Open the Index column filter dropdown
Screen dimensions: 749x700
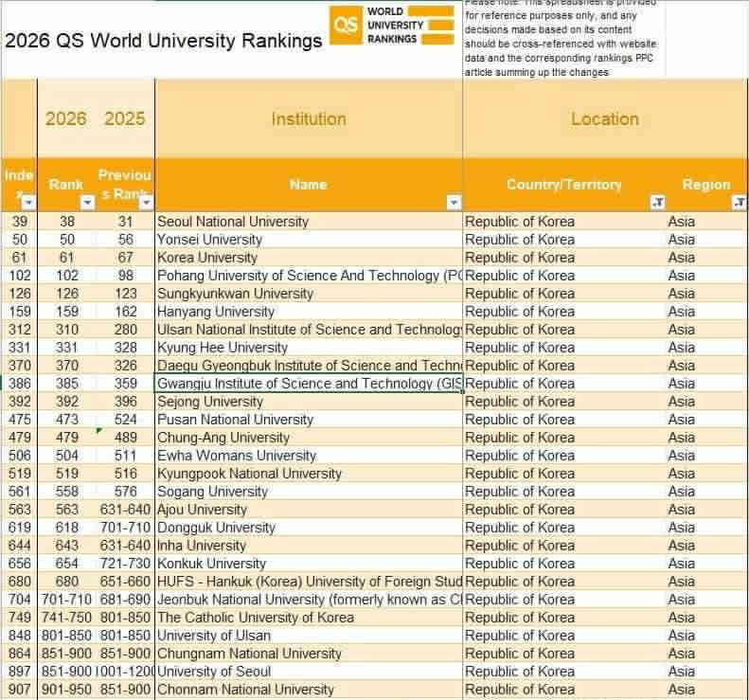point(28,203)
